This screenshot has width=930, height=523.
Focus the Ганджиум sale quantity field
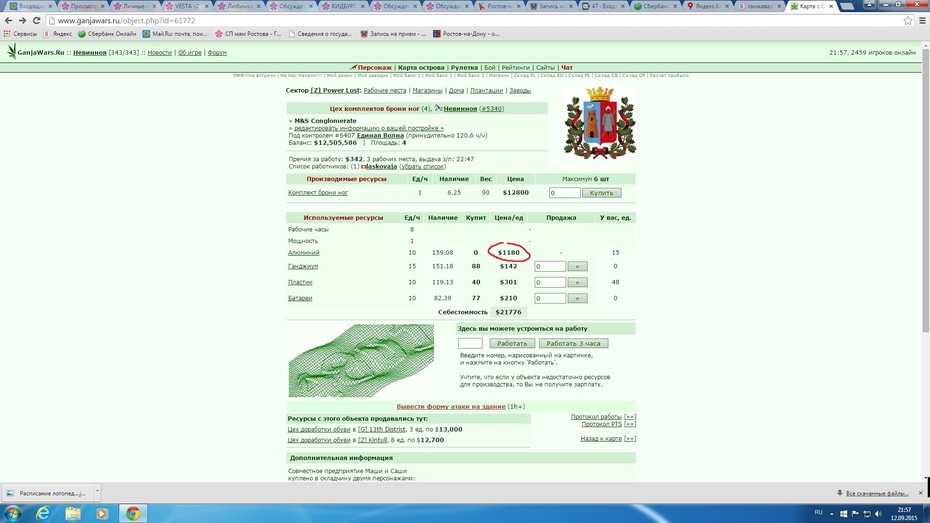click(x=550, y=267)
